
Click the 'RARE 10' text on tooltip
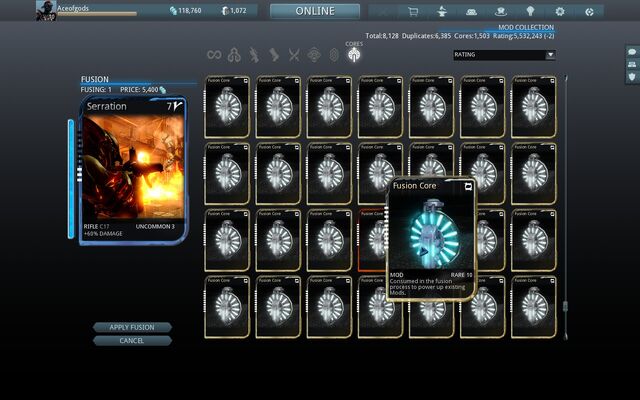(461, 275)
